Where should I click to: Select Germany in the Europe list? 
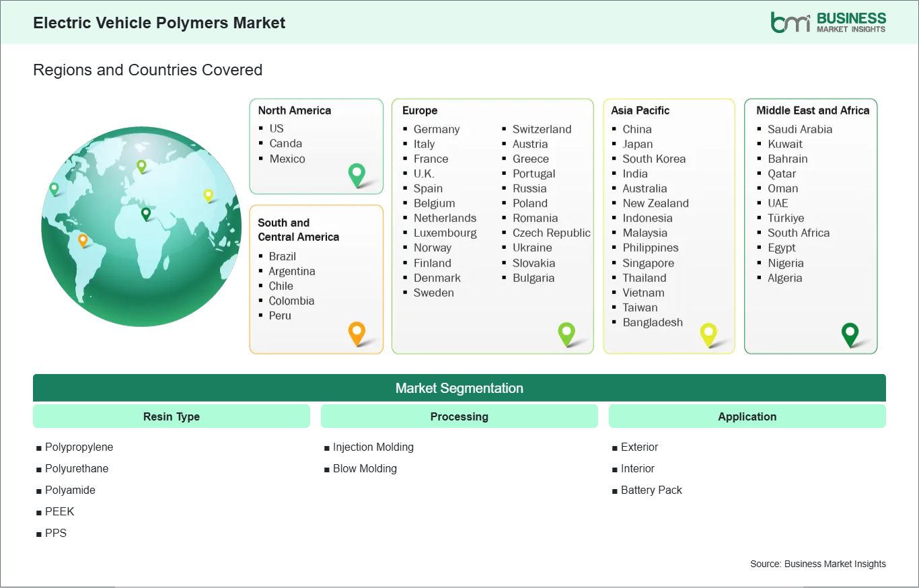point(437,129)
